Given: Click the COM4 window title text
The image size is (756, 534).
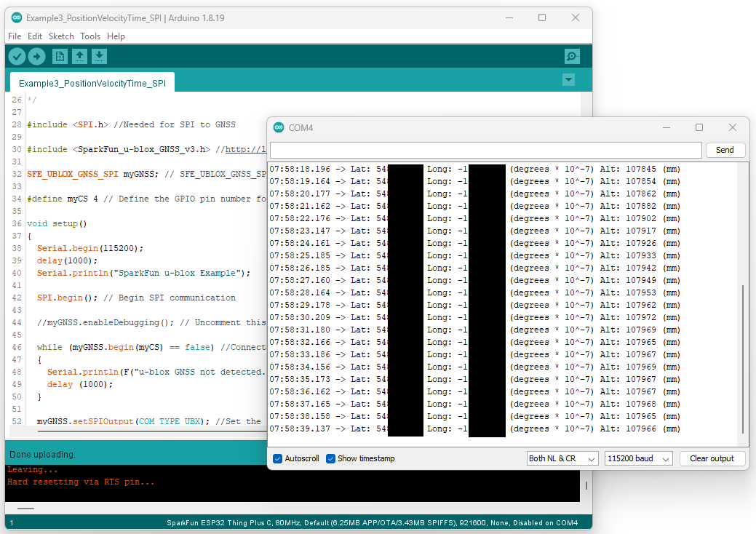Looking at the screenshot, I should (x=301, y=128).
